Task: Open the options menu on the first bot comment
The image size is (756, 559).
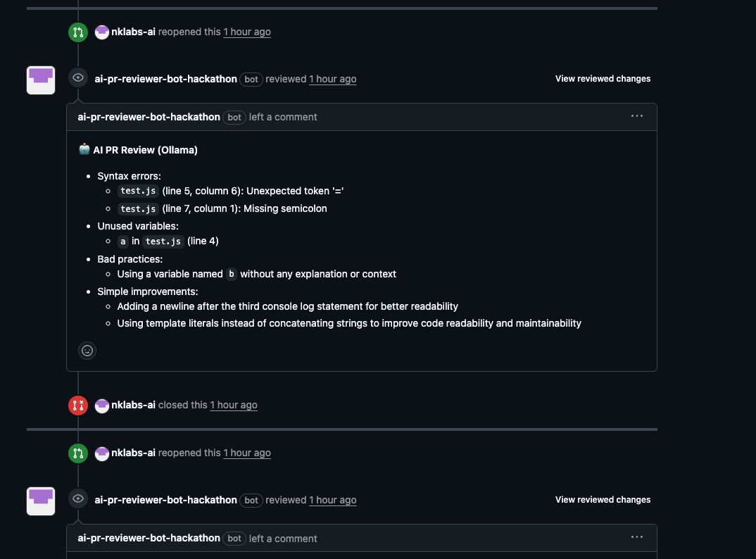Action: tap(637, 115)
